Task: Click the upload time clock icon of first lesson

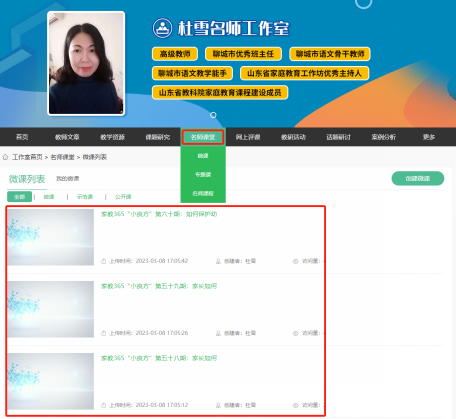Action: tap(103, 261)
